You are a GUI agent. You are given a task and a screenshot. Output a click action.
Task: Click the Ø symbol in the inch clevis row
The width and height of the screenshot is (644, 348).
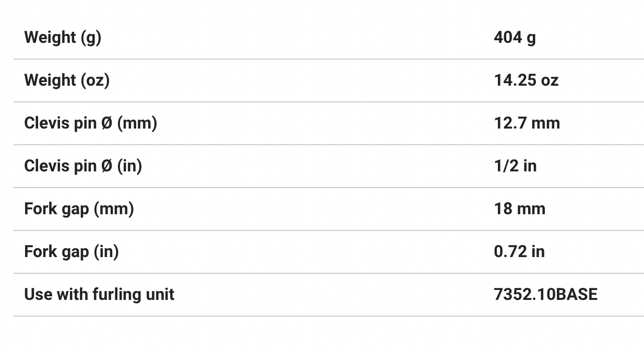pos(106,166)
